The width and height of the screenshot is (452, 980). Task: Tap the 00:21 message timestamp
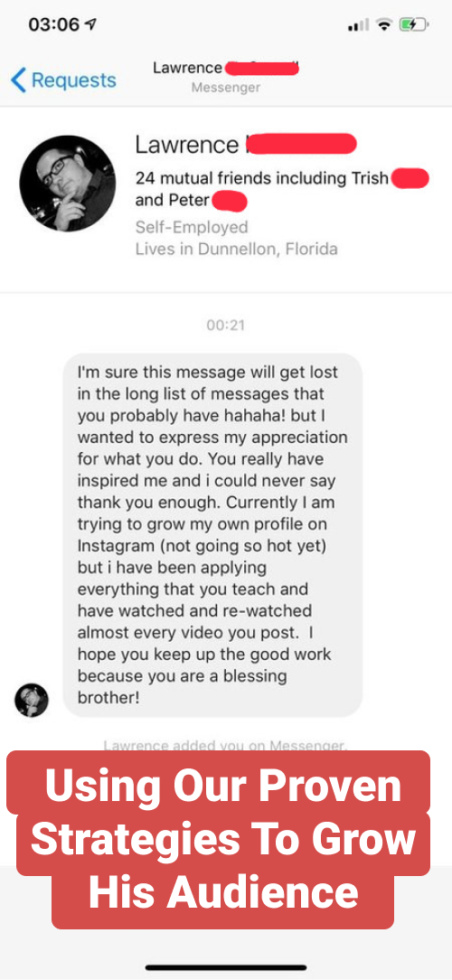(226, 325)
